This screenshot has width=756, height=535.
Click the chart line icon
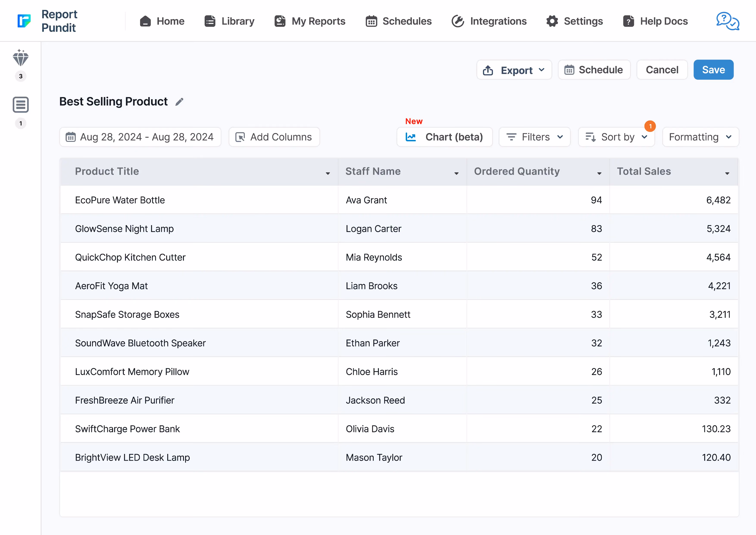pos(411,137)
